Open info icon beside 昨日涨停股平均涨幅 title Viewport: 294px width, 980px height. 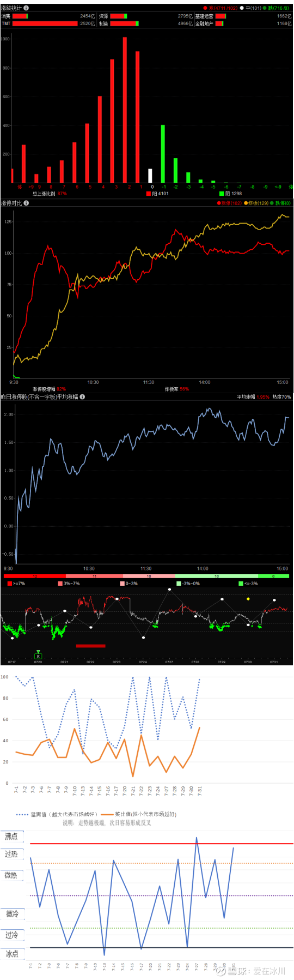coord(82,396)
